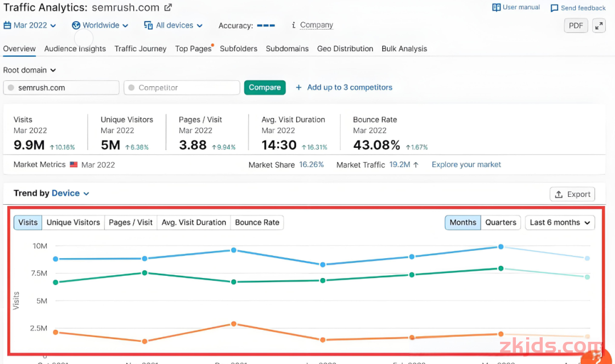Click the Unique Visitors 5M value

[x=110, y=145]
